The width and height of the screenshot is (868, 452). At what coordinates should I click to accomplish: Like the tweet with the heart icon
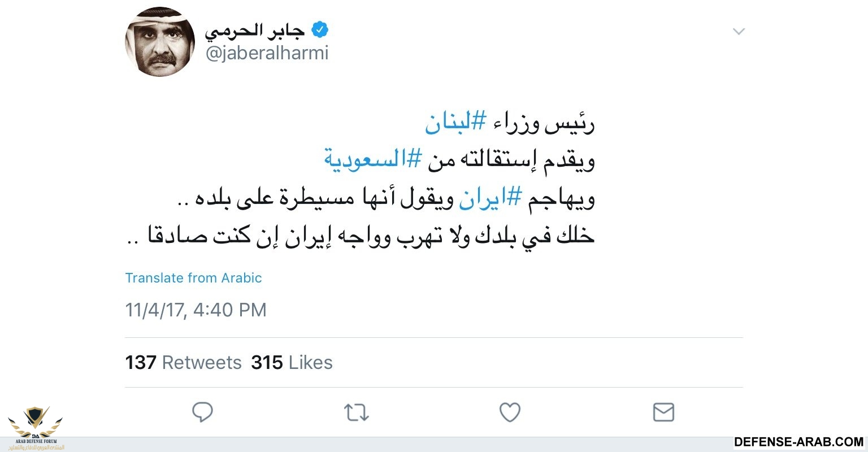click(x=510, y=412)
